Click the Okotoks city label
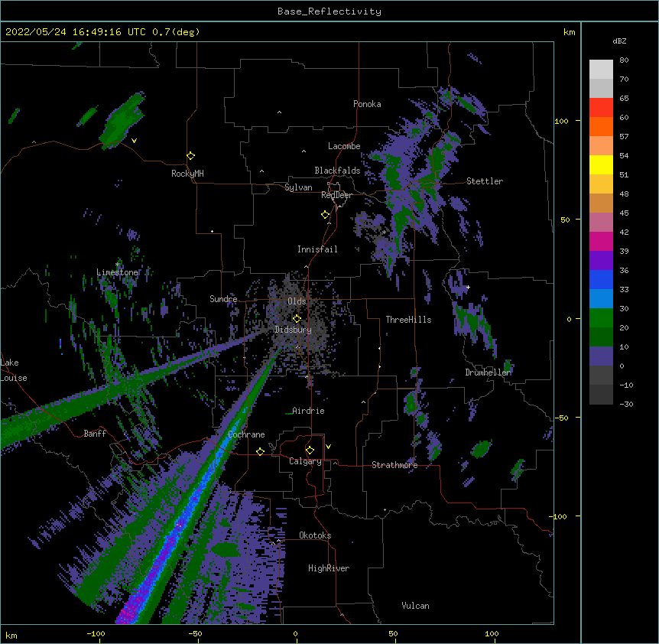659x644 pixels. pyautogui.click(x=315, y=535)
